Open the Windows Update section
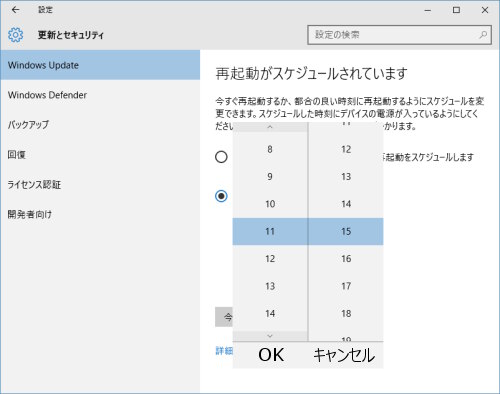Image resolution: width=500 pixels, height=394 pixels. (x=100, y=65)
